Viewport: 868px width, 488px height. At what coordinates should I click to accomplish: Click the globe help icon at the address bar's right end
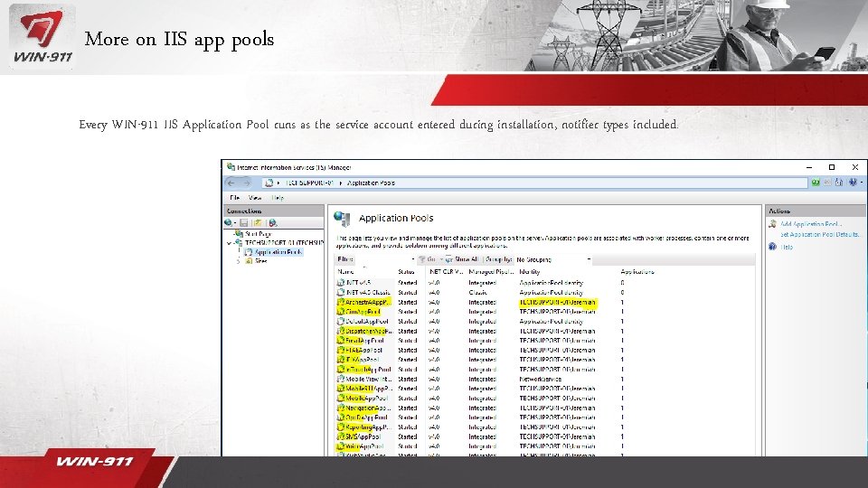tap(853, 183)
